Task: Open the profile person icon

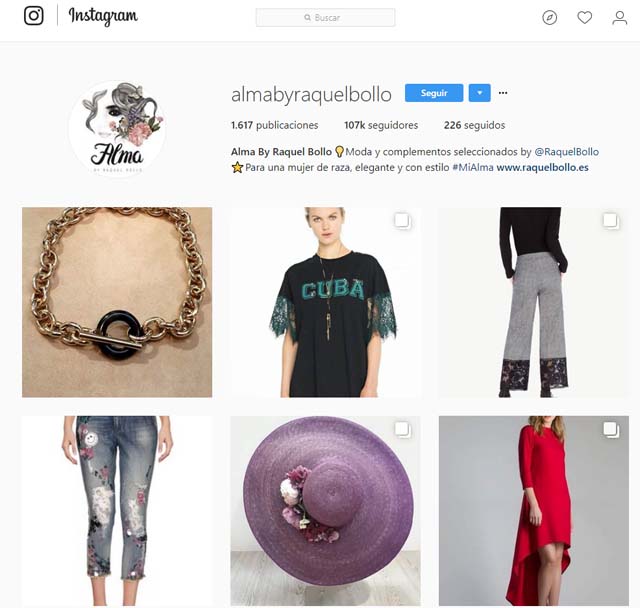Action: 620,18
